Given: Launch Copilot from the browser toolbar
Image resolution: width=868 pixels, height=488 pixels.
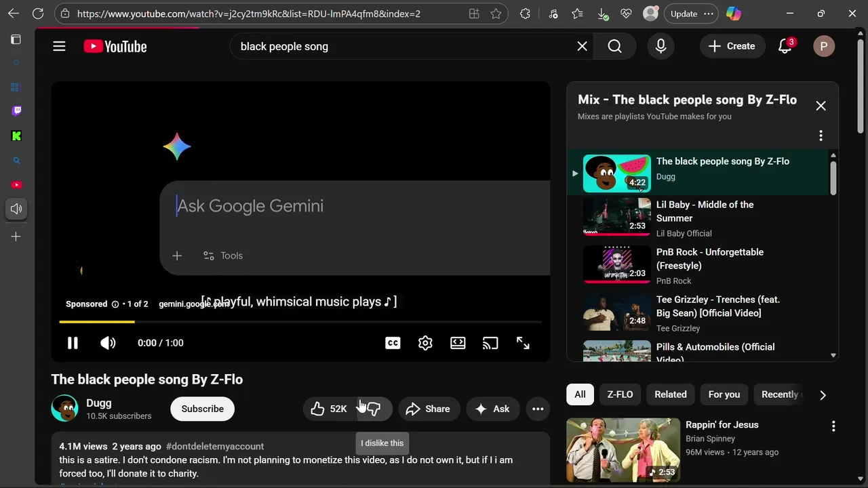Looking at the screenshot, I should coord(734,14).
